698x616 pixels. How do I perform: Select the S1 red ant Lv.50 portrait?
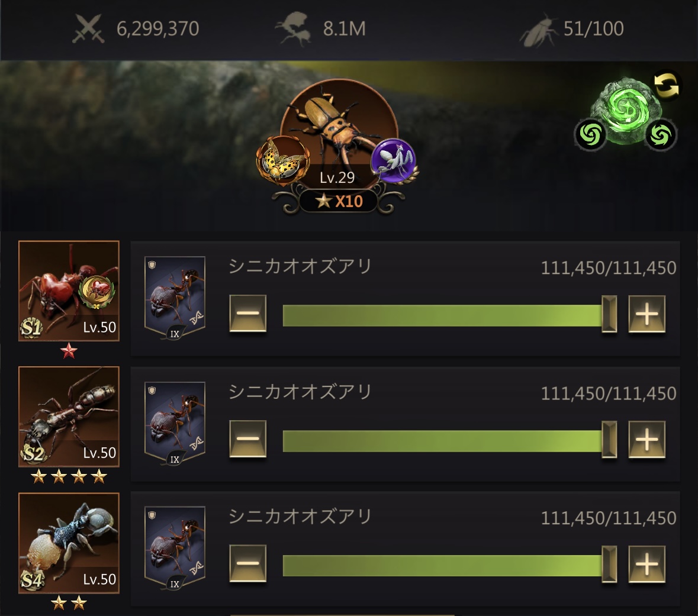[69, 291]
